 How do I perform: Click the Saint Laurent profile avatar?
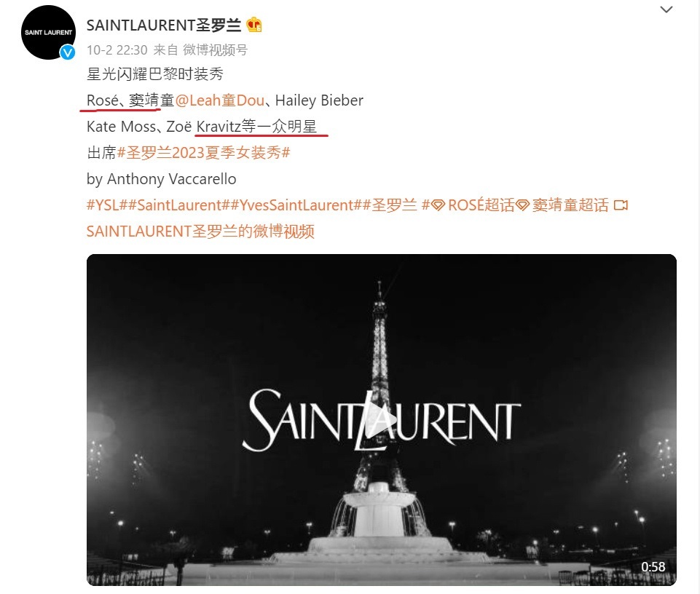[x=48, y=32]
